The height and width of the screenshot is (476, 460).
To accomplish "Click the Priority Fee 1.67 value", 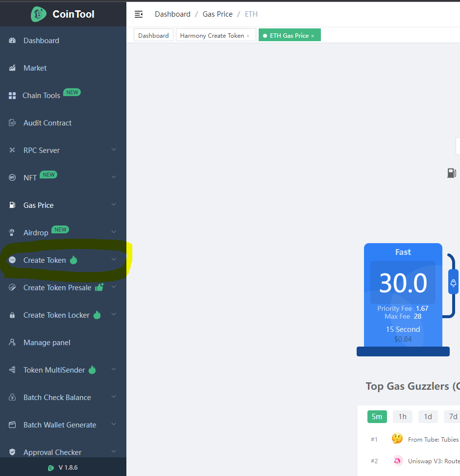I will coord(422,308).
